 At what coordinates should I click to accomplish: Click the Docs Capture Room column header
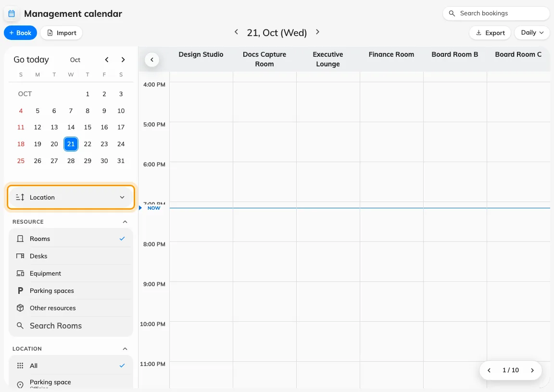pos(264,59)
